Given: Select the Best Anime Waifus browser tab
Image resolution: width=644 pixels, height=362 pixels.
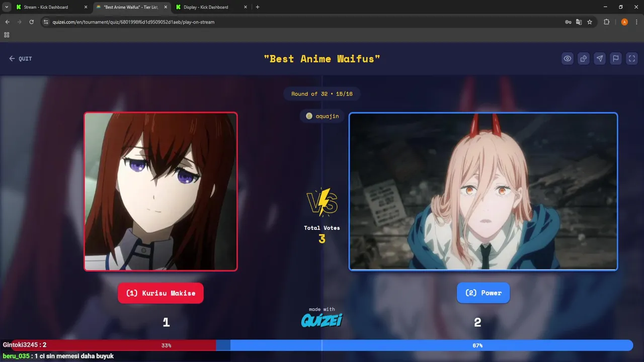Looking at the screenshot, I should (131, 7).
